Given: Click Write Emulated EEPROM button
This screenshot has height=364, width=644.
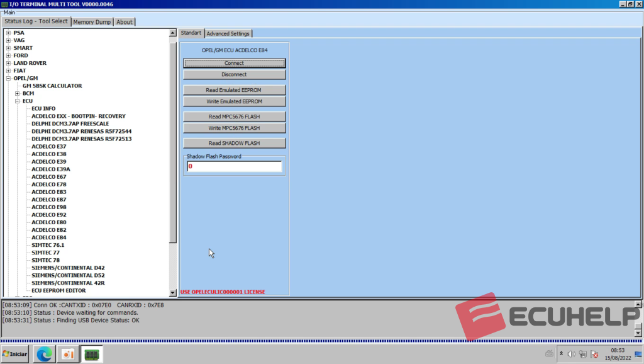Looking at the screenshot, I should point(234,101).
